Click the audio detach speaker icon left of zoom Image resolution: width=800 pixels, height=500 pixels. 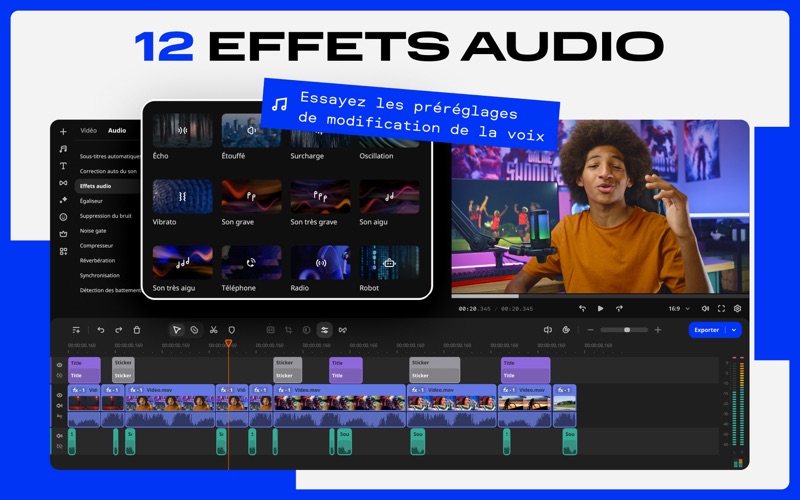(548, 330)
